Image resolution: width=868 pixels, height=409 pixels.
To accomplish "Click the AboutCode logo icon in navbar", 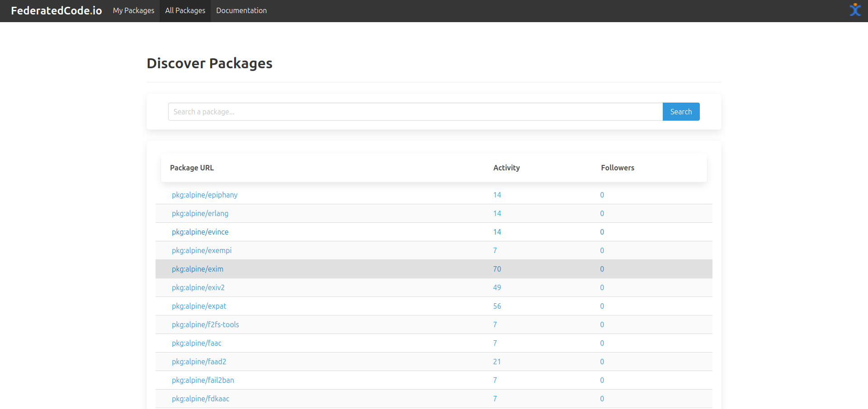I will point(855,10).
